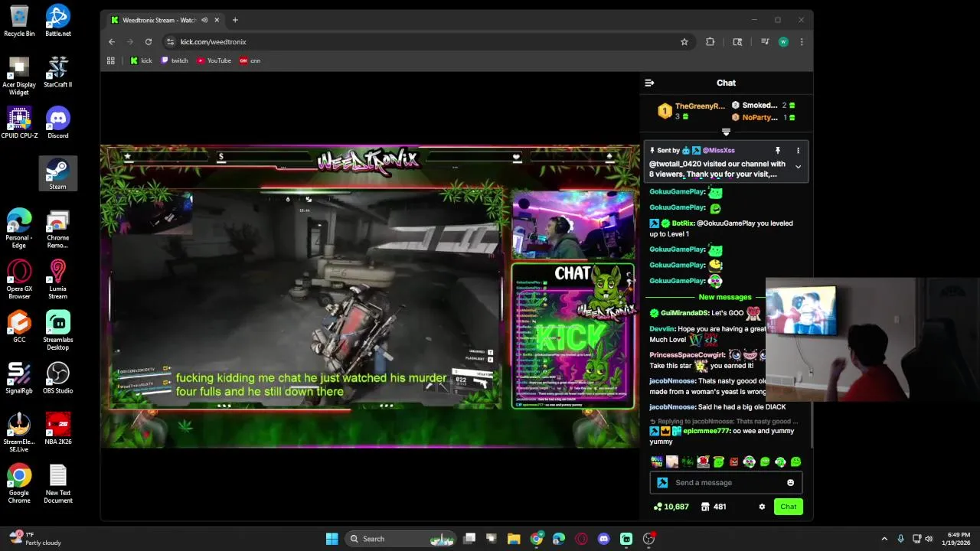Collapse chat with the sidebar arrow icon
The image size is (980, 551).
pos(649,83)
